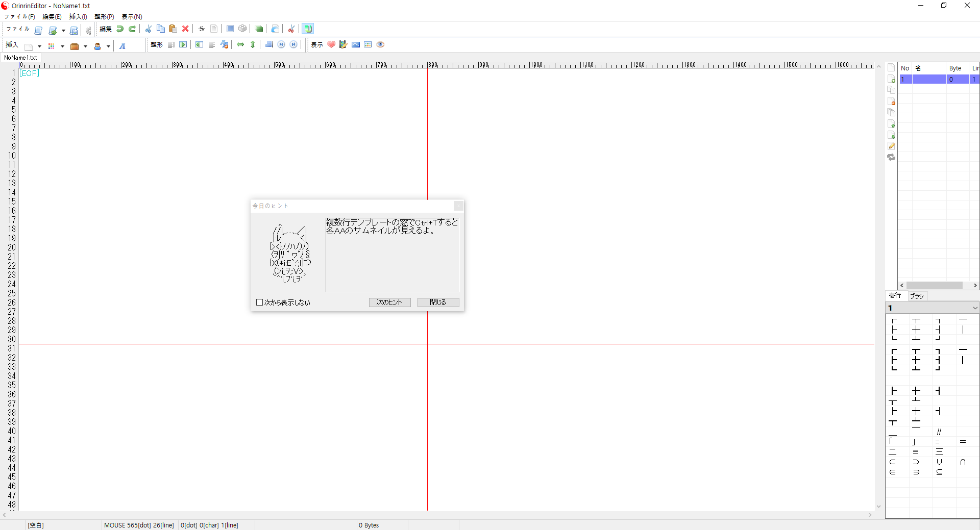Click the ∩ symbol in template palette
The height and width of the screenshot is (530, 980).
click(x=963, y=462)
